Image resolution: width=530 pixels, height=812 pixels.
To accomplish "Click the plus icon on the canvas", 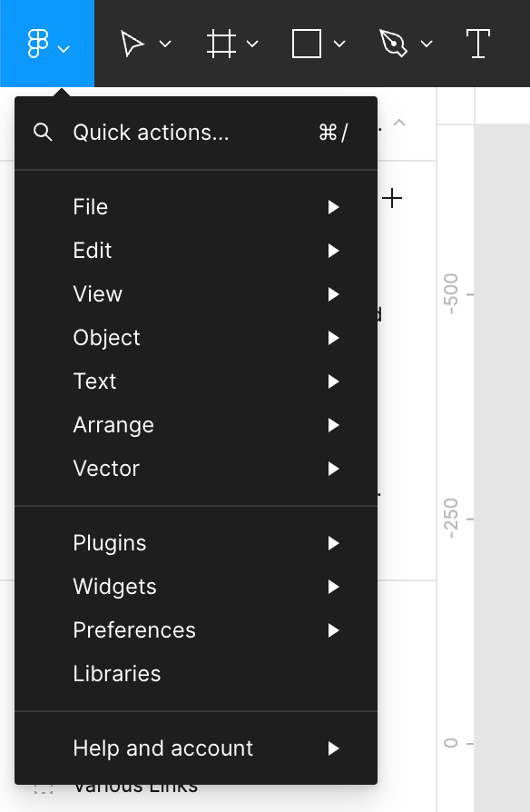I will [393, 198].
